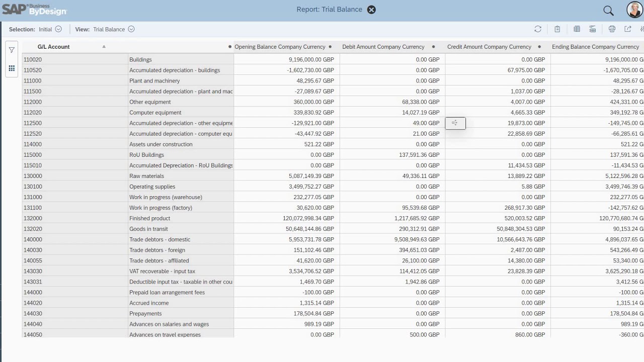Select account number 114000
The height and width of the screenshot is (362, 644).
click(x=33, y=144)
